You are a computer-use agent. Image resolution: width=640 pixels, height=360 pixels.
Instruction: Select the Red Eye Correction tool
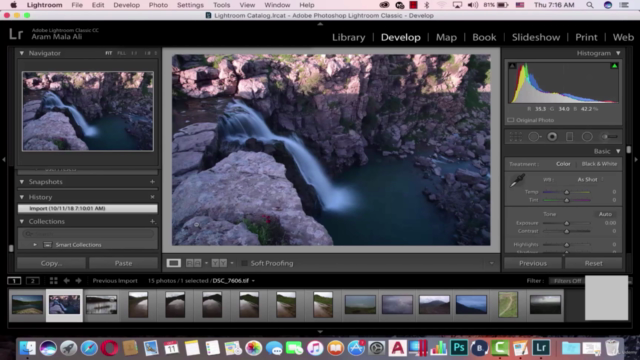point(552,137)
